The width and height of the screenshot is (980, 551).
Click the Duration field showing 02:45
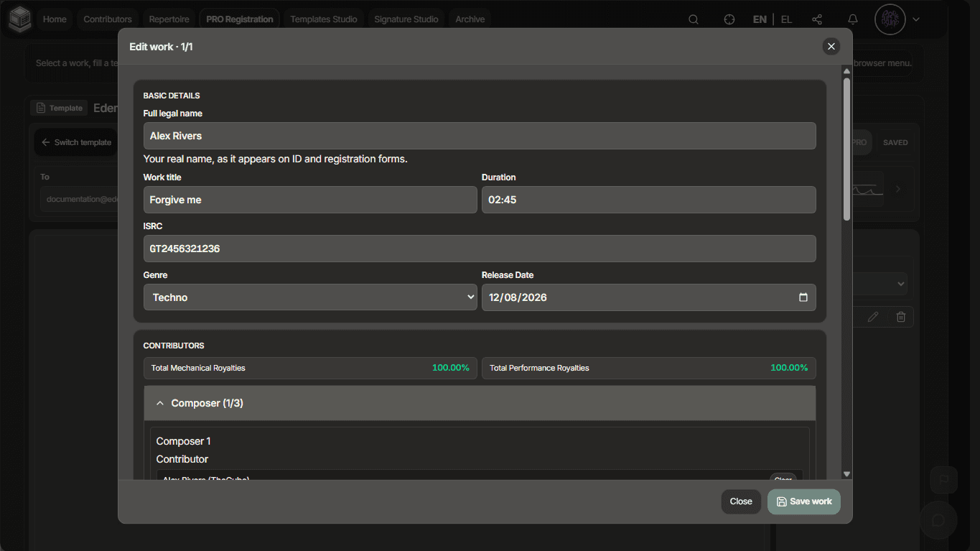pyautogui.click(x=648, y=200)
